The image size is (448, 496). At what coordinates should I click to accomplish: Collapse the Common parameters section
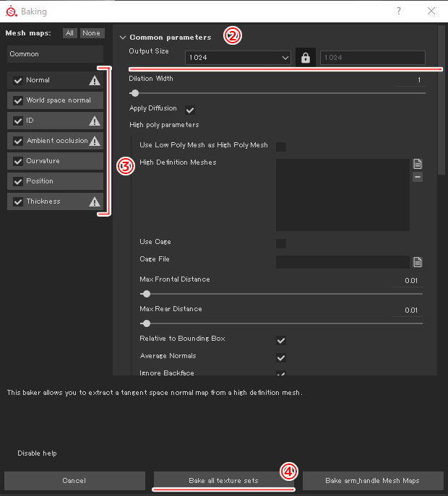(123, 37)
